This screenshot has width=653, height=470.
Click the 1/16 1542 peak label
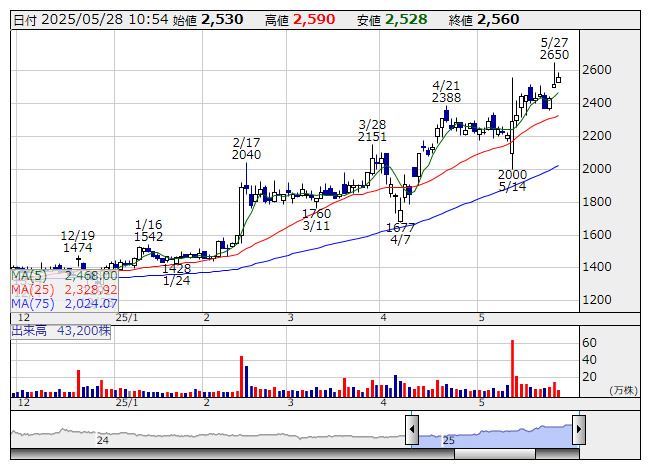[149, 230]
